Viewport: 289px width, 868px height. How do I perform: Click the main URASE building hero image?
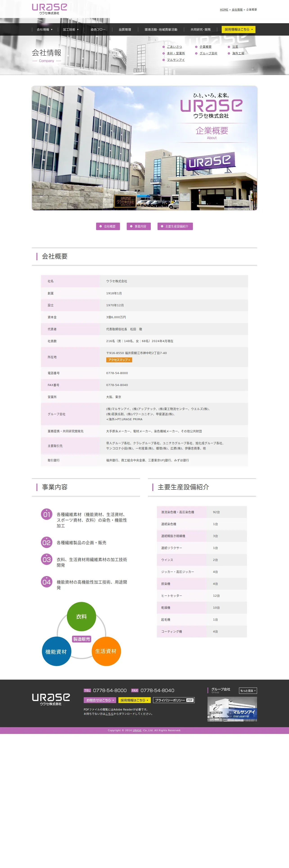(x=144, y=148)
